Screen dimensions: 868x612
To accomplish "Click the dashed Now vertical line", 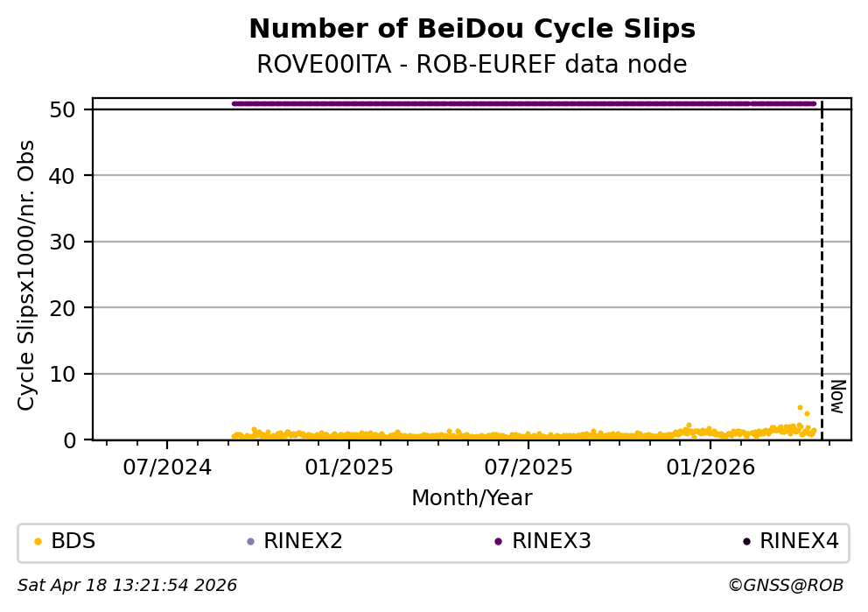I will click(x=822, y=263).
